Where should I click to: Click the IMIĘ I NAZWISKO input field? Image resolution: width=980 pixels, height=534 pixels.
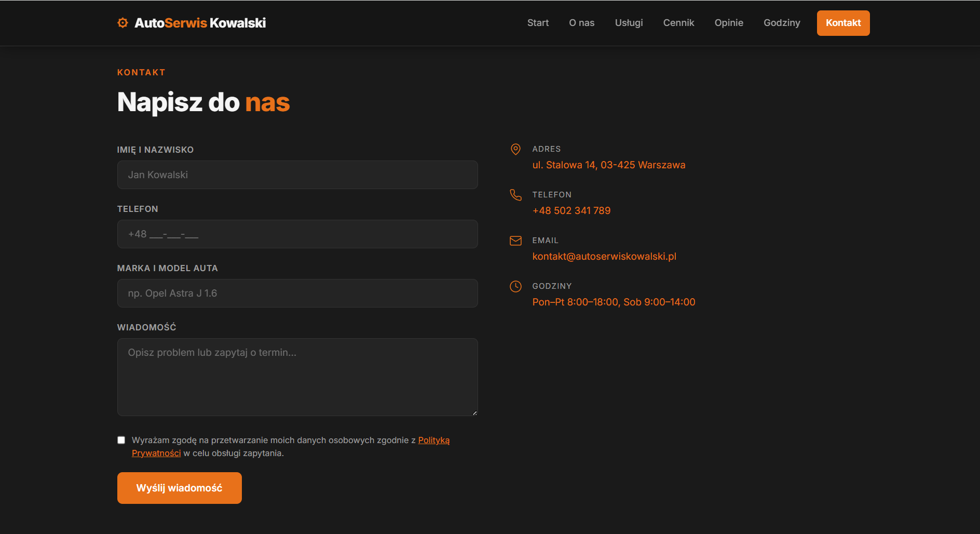click(297, 175)
